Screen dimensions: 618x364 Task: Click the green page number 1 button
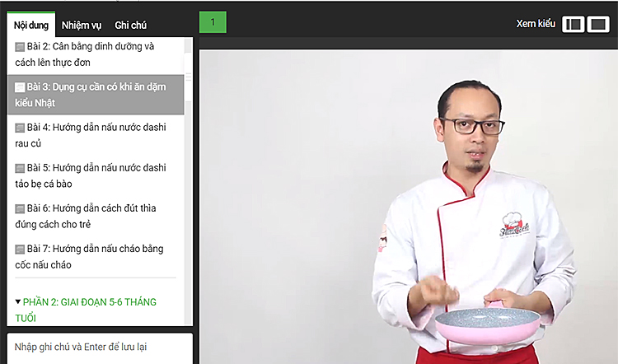point(213,22)
